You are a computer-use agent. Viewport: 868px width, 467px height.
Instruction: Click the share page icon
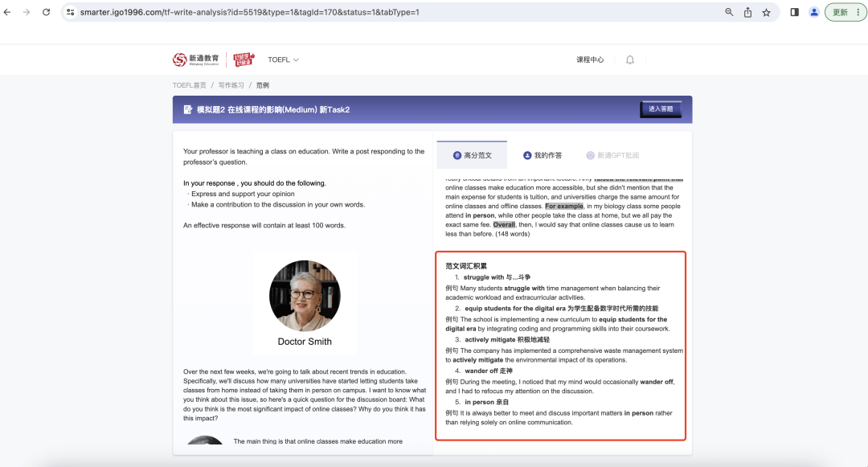[748, 12]
